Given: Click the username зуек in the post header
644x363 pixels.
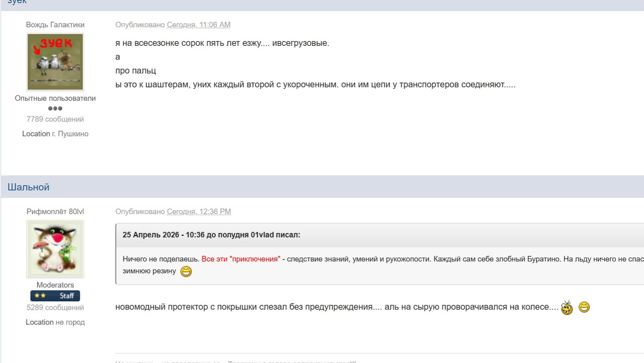Looking at the screenshot, I should click(x=18, y=2).
